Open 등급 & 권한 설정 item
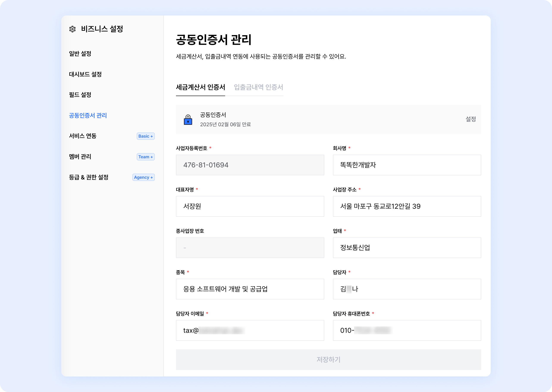 click(88, 177)
